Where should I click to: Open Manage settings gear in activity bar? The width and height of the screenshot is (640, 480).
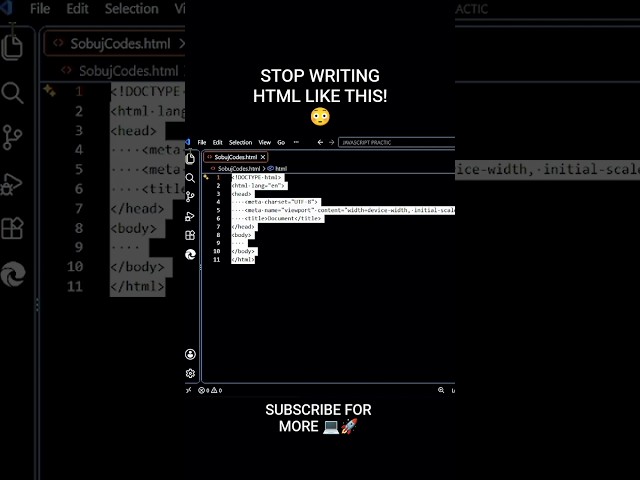point(190,373)
